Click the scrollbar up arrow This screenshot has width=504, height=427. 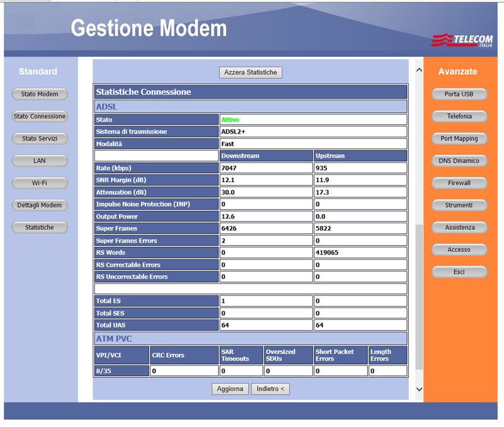(x=420, y=70)
